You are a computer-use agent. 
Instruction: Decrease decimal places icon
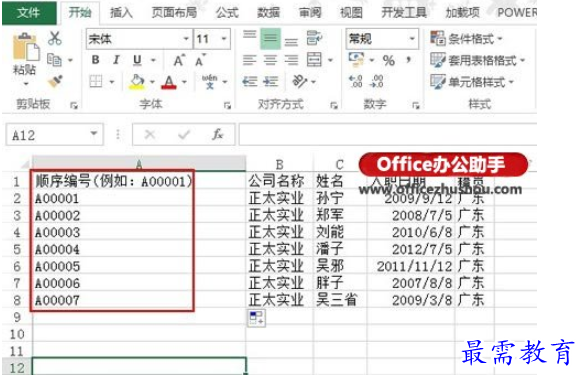[376, 81]
